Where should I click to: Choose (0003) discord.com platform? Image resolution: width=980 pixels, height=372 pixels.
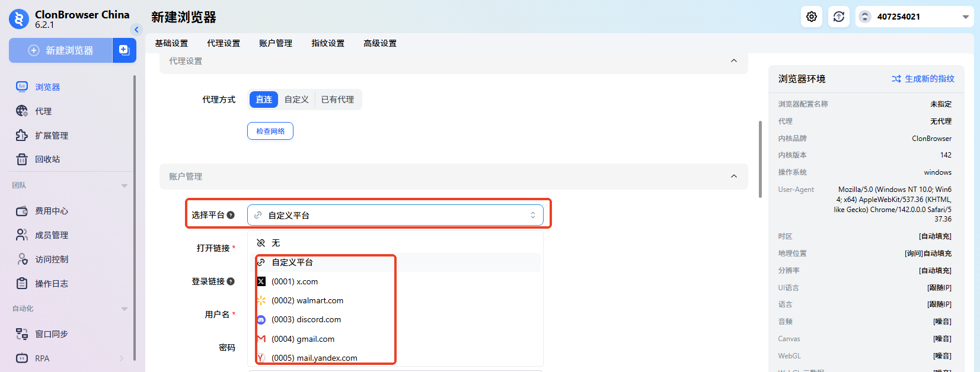pos(395,319)
